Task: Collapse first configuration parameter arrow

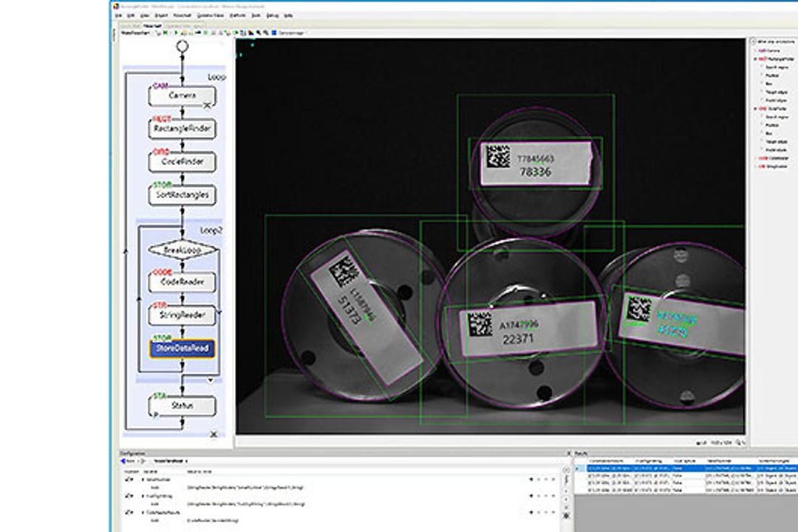Action: (143, 479)
